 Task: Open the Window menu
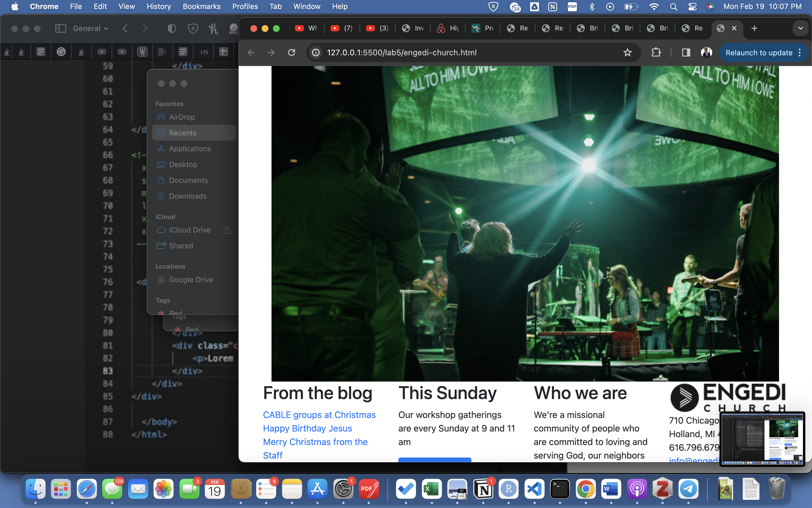(x=307, y=6)
